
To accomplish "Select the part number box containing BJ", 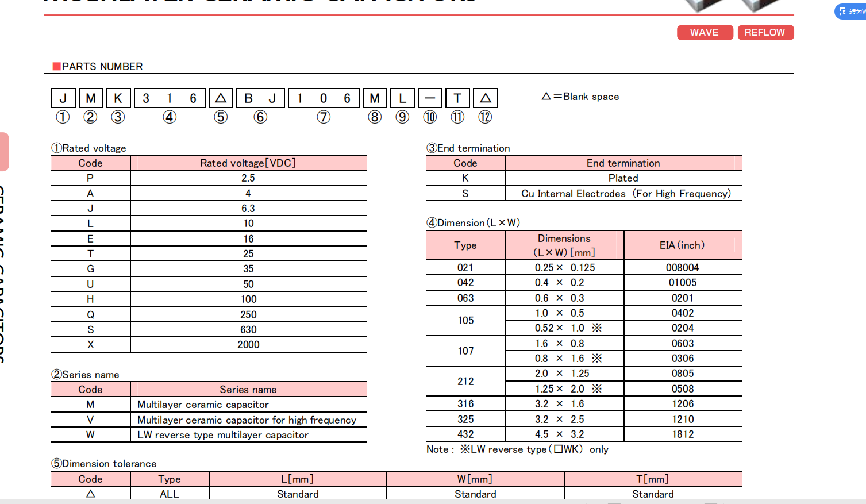I will (260, 98).
